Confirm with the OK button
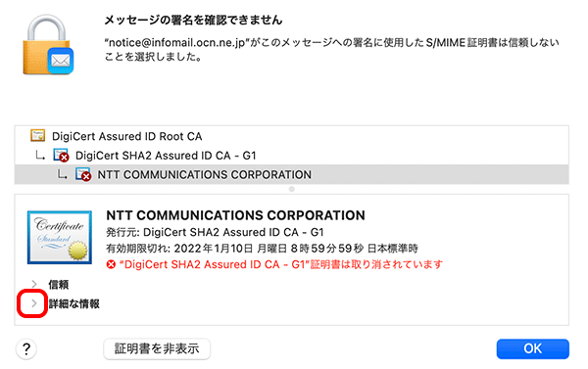588x369 pixels. [532, 348]
